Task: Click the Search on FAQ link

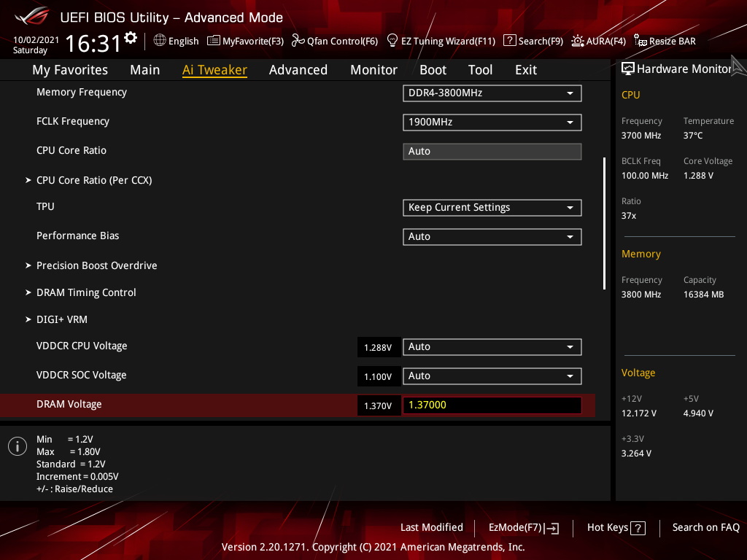Action: pos(705,528)
